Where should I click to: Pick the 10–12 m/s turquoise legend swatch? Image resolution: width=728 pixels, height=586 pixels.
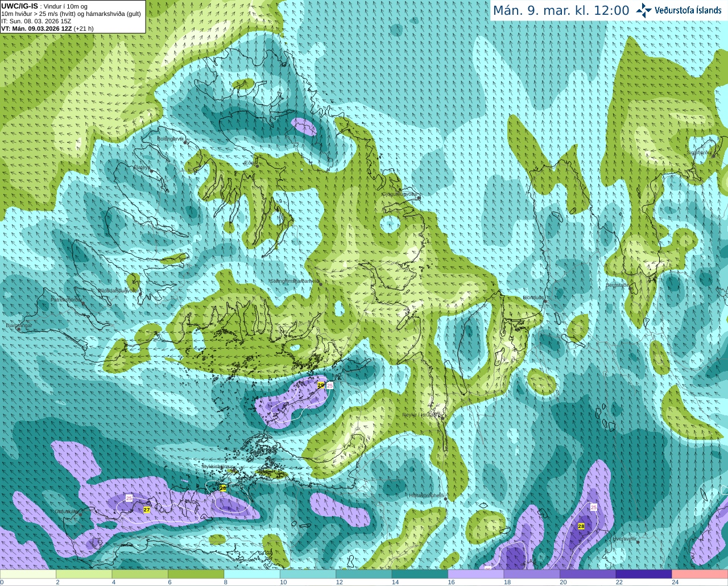pos(308,574)
